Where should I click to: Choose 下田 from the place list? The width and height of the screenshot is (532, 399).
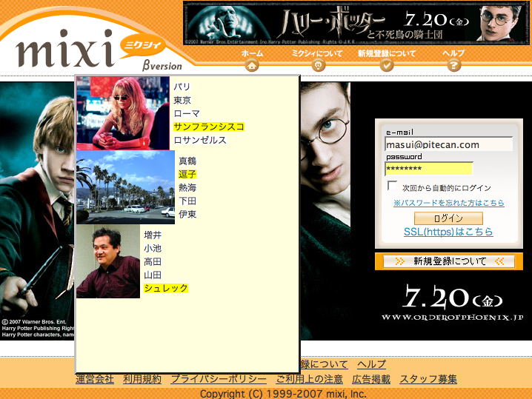tap(187, 201)
